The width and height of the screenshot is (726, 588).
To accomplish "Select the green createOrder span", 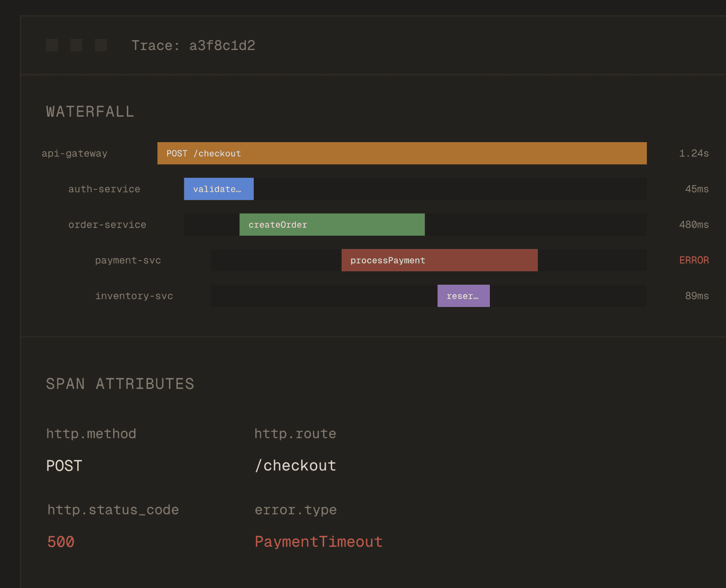I will 332,225.
